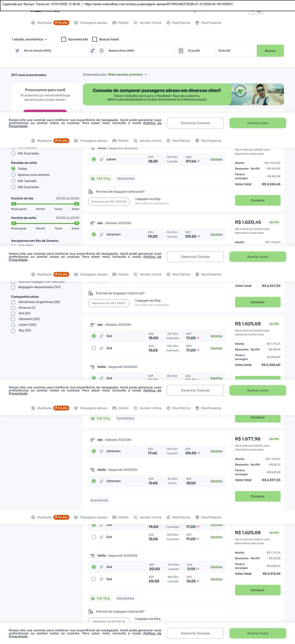Click the airplane icon in the Rio de Janeiro field
Image resolution: width=295 pixels, height=644 pixels.
[17, 51]
